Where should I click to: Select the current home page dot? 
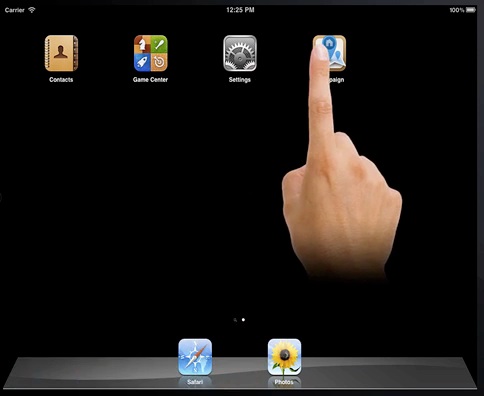pyautogui.click(x=243, y=320)
